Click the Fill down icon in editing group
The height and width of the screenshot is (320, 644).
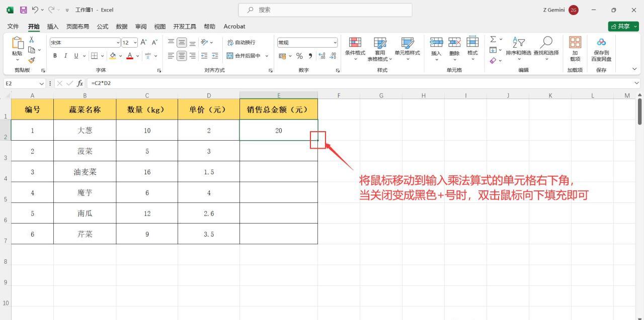[493, 50]
